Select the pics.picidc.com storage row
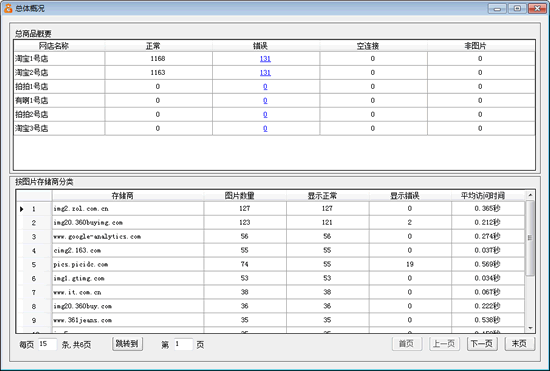 click(270, 264)
